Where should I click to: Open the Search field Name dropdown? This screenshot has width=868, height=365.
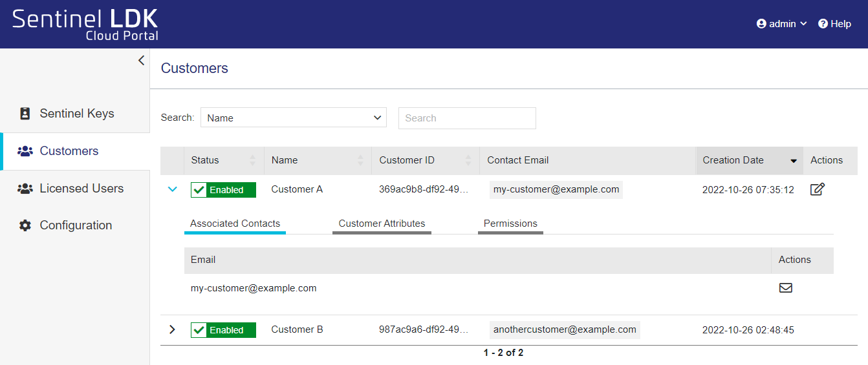pyautogui.click(x=293, y=118)
